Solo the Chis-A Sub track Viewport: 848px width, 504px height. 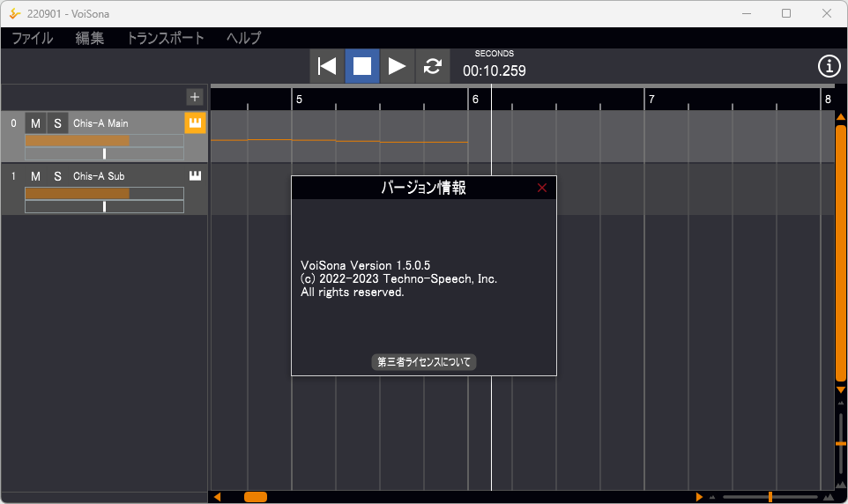coord(57,176)
